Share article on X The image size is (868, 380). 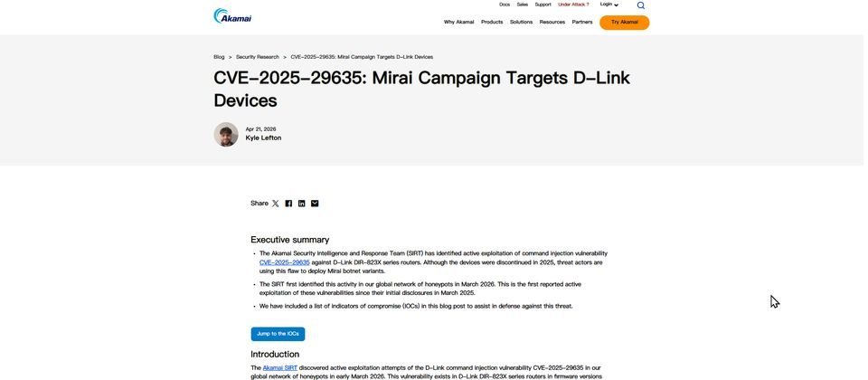[276, 204]
